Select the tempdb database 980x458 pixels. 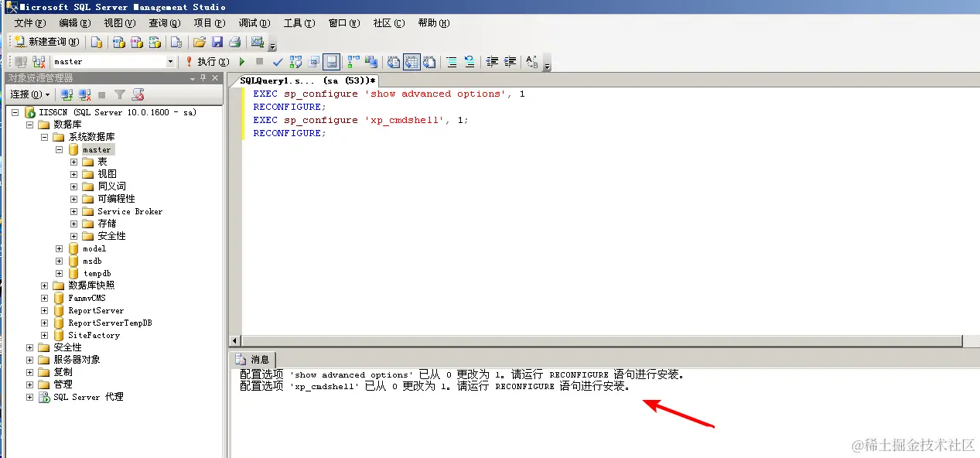(x=97, y=273)
